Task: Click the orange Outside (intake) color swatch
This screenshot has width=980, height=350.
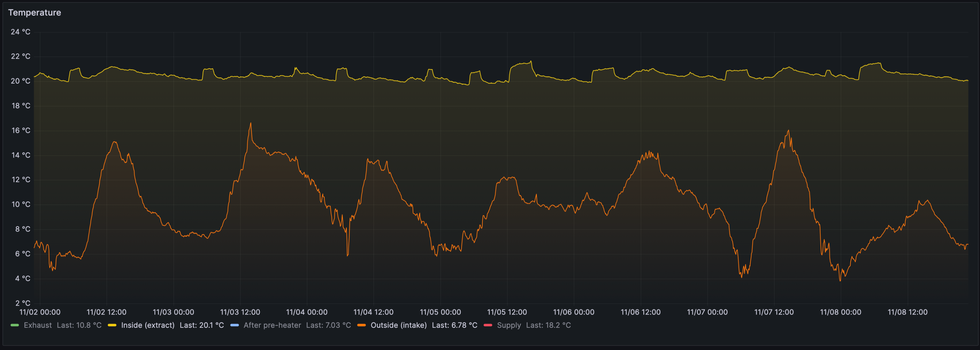Action: 361,325
